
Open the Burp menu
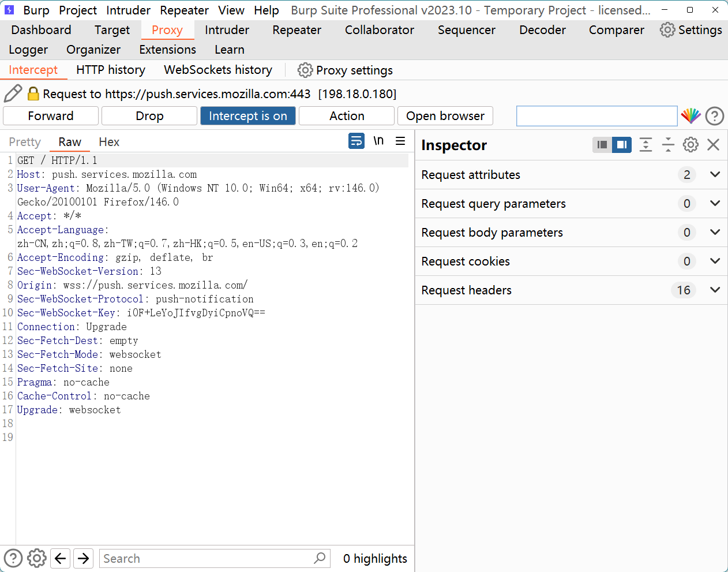click(x=36, y=10)
